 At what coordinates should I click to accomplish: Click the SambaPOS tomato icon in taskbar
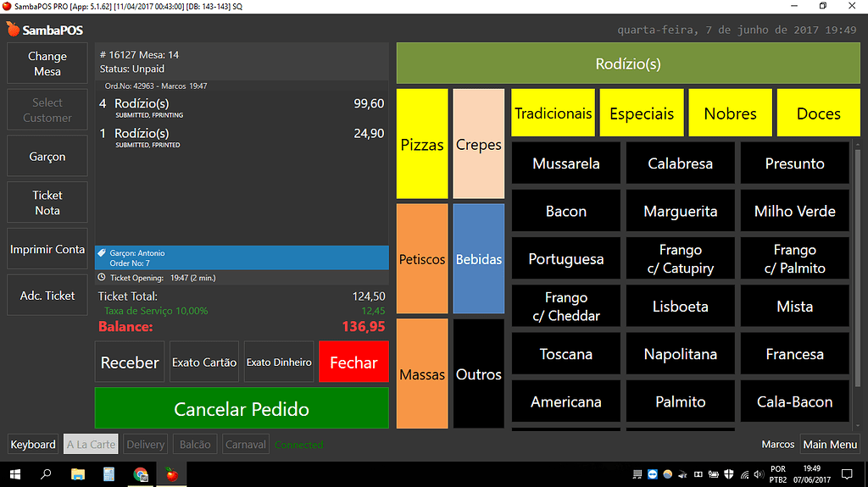(x=171, y=474)
